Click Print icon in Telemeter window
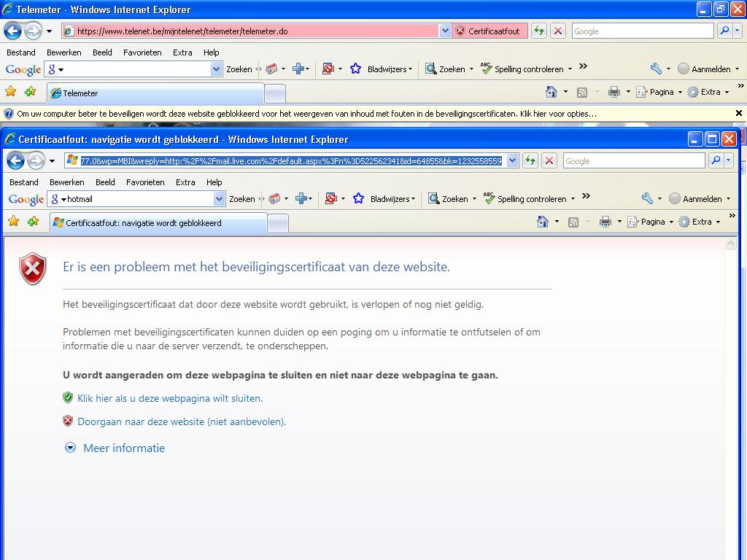The image size is (747, 560). click(x=614, y=92)
